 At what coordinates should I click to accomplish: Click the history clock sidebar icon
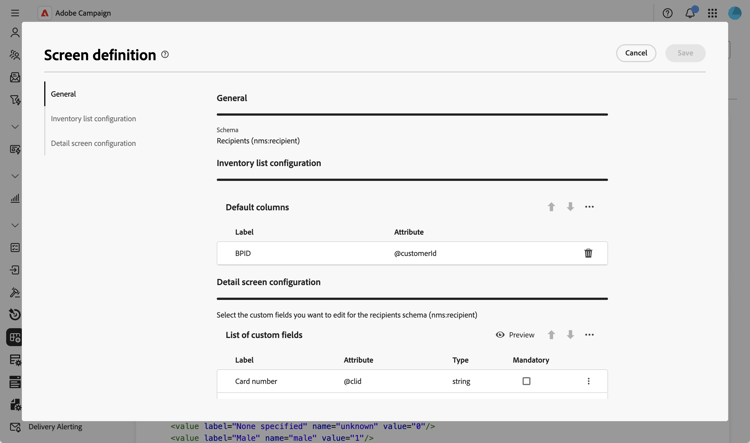tap(15, 314)
